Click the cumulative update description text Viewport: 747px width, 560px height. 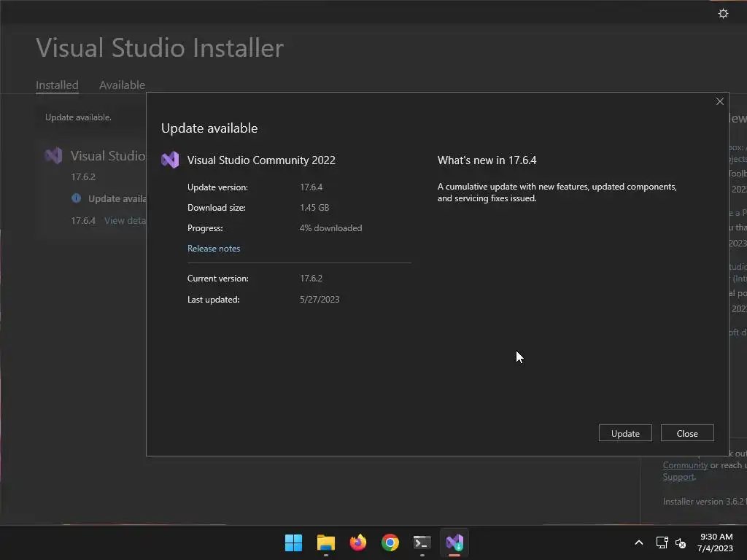[557, 192]
